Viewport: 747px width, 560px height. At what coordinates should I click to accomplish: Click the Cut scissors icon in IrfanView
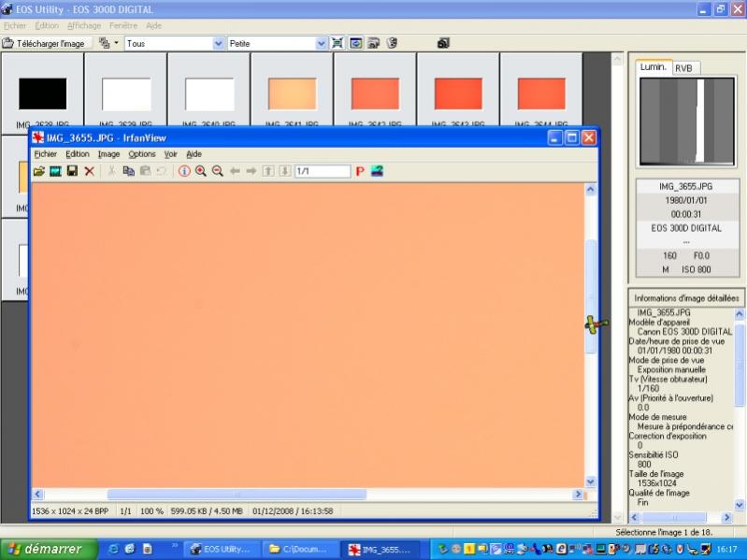(x=111, y=171)
